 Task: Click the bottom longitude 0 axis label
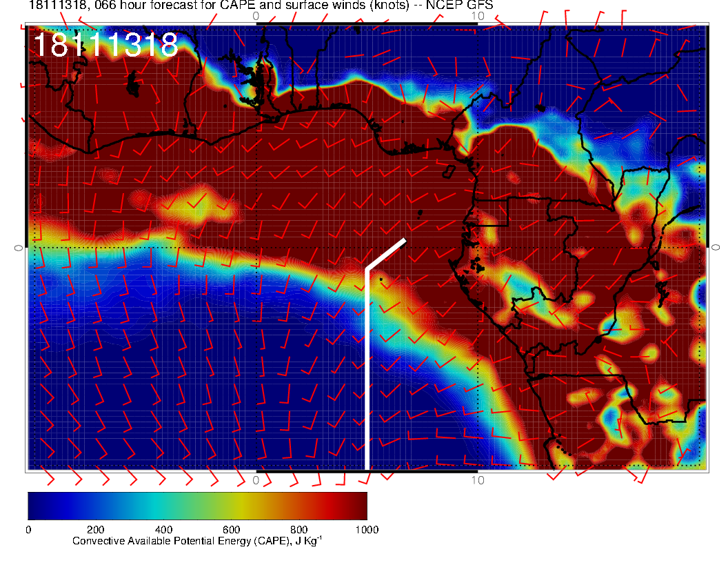coord(256,480)
